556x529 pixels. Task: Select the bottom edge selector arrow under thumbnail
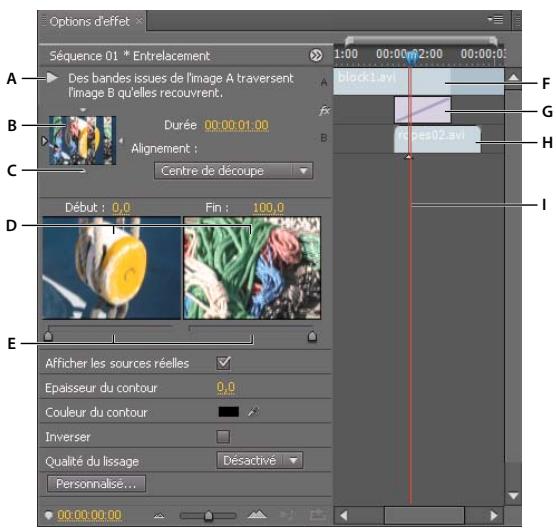[83, 171]
